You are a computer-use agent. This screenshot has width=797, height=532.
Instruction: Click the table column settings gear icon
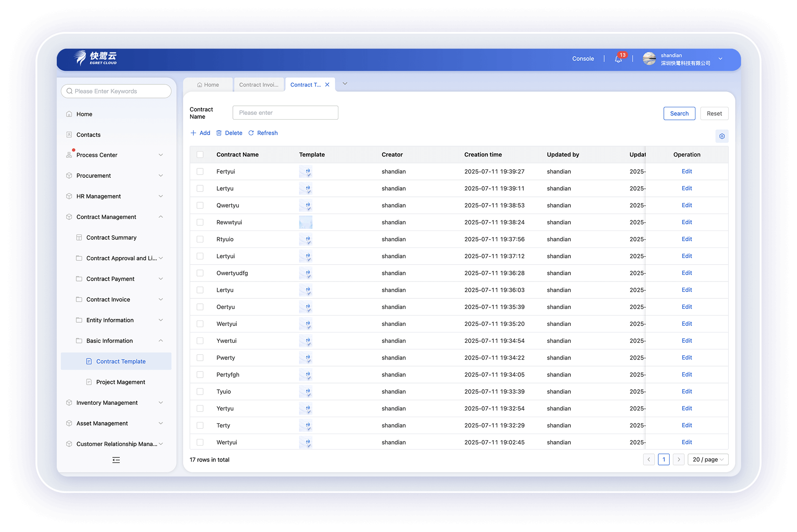click(x=722, y=136)
